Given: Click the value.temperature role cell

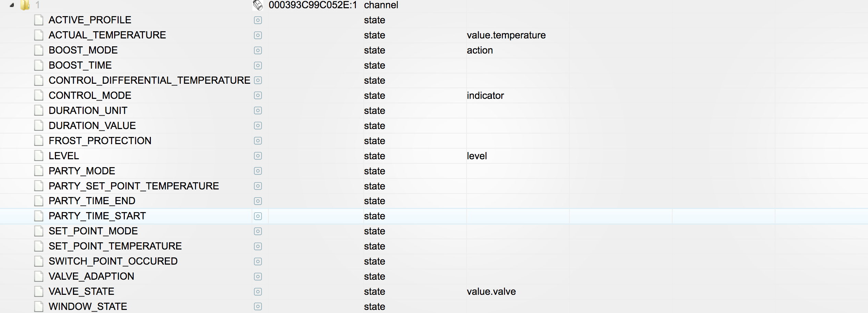Looking at the screenshot, I should click(506, 35).
